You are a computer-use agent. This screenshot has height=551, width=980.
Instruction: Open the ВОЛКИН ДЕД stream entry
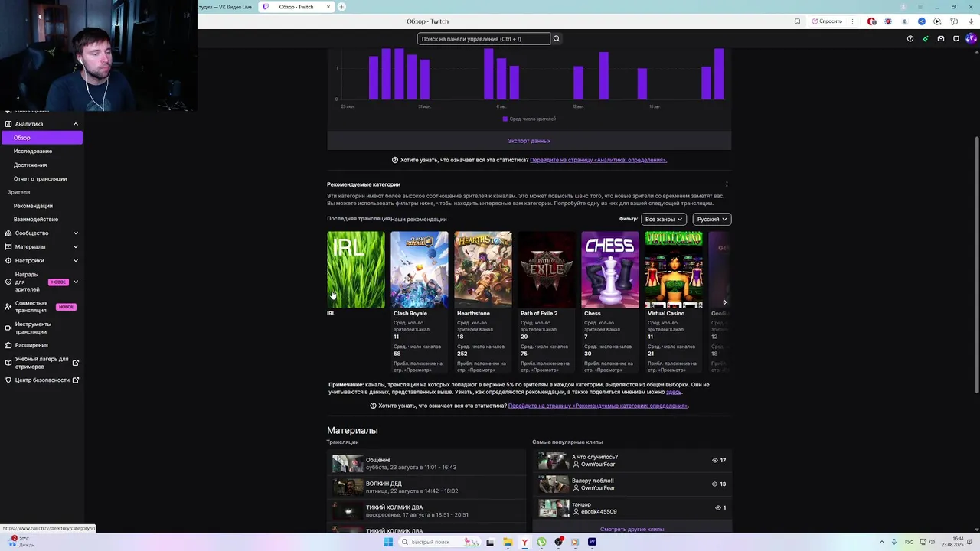(x=426, y=487)
